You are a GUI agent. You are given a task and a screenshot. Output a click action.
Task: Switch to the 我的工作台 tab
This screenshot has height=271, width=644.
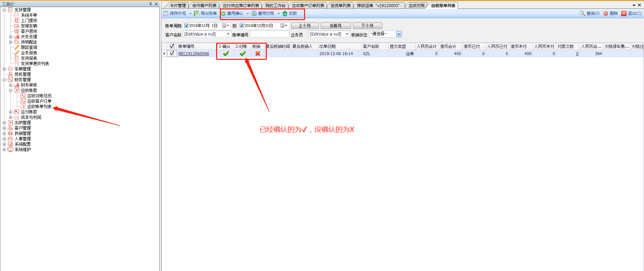tap(275, 6)
